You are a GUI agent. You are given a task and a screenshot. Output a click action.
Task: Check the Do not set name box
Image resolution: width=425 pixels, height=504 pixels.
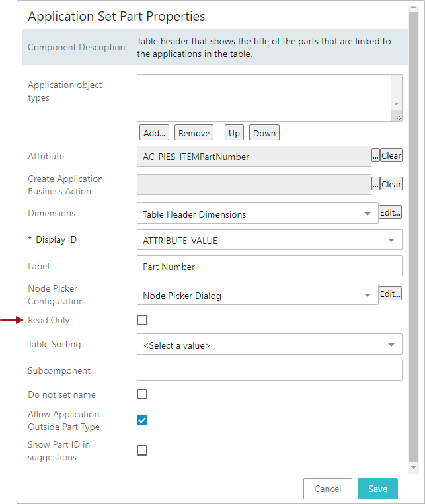pyautogui.click(x=142, y=394)
